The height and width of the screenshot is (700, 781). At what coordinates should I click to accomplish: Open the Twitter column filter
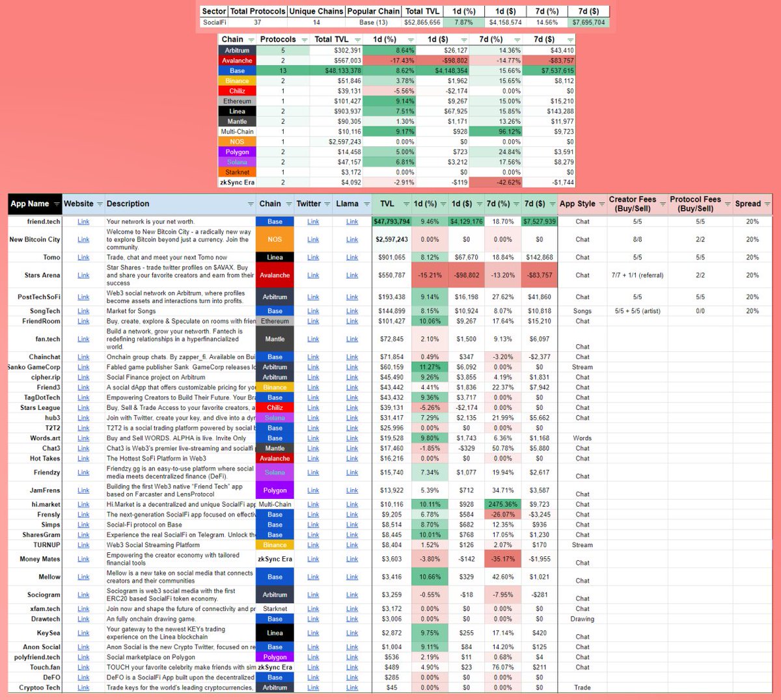[327, 204]
